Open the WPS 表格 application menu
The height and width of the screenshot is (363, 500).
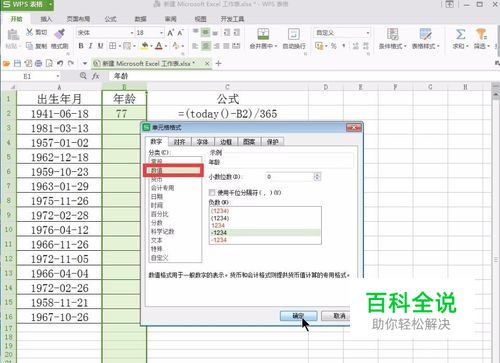coord(27,4)
